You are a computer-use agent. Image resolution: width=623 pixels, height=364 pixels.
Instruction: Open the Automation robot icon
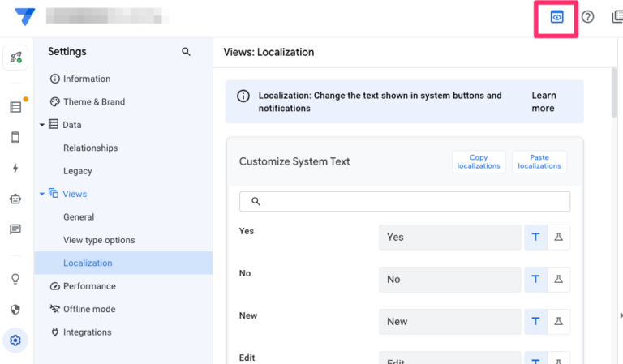[15, 199]
